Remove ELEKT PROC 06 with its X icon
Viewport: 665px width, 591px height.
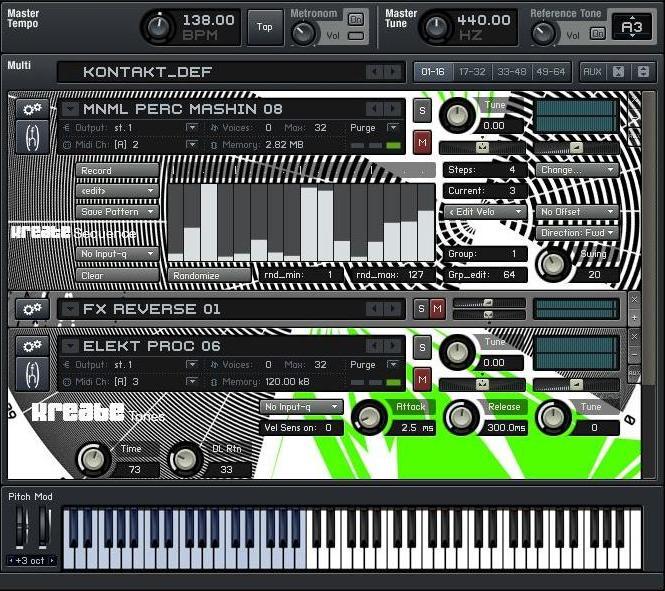(x=634, y=337)
